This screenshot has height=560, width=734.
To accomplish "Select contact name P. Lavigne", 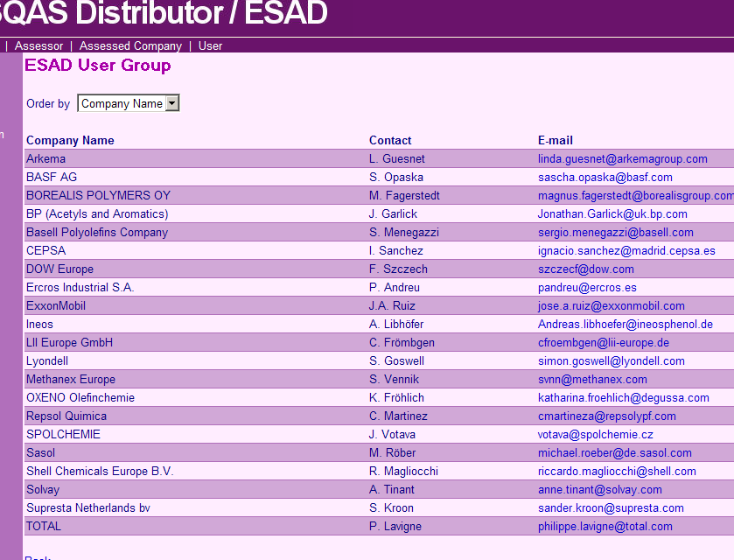I will click(395, 526).
